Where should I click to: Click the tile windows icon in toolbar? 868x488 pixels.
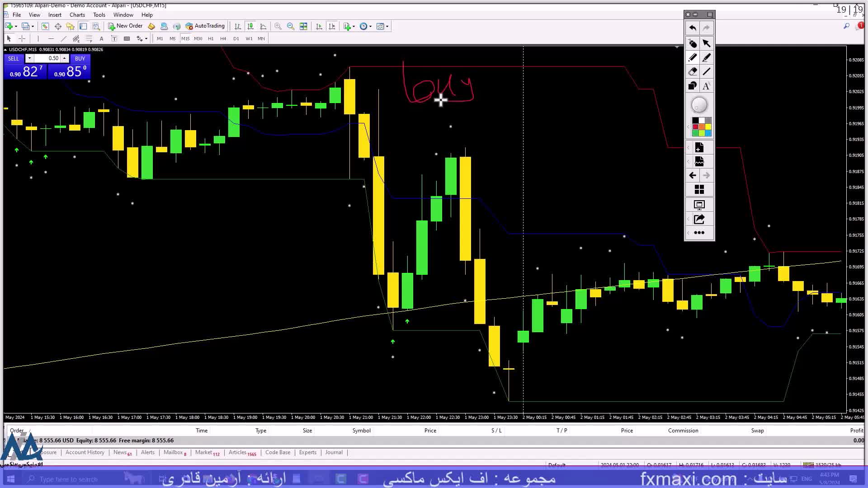pyautogui.click(x=303, y=26)
